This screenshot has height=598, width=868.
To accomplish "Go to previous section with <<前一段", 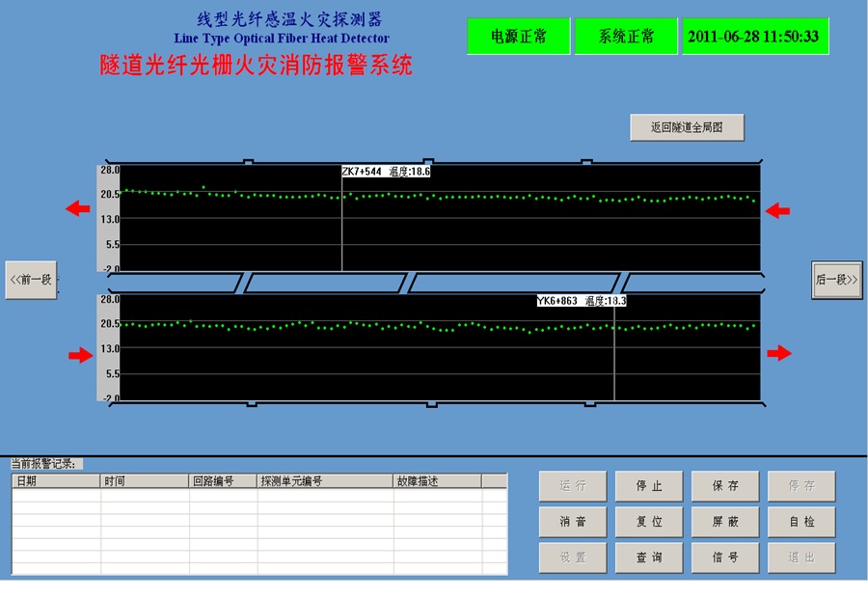I will pos(31,280).
